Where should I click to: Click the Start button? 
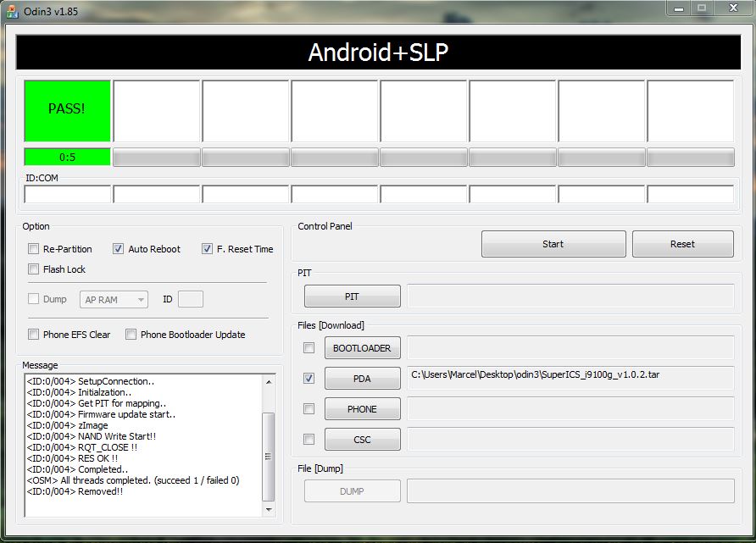pos(553,244)
